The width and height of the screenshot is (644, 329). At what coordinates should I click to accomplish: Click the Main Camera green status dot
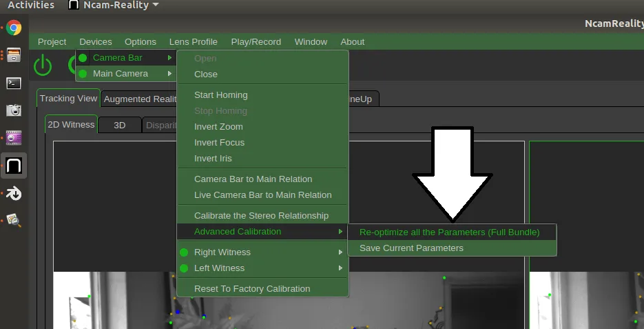83,74
